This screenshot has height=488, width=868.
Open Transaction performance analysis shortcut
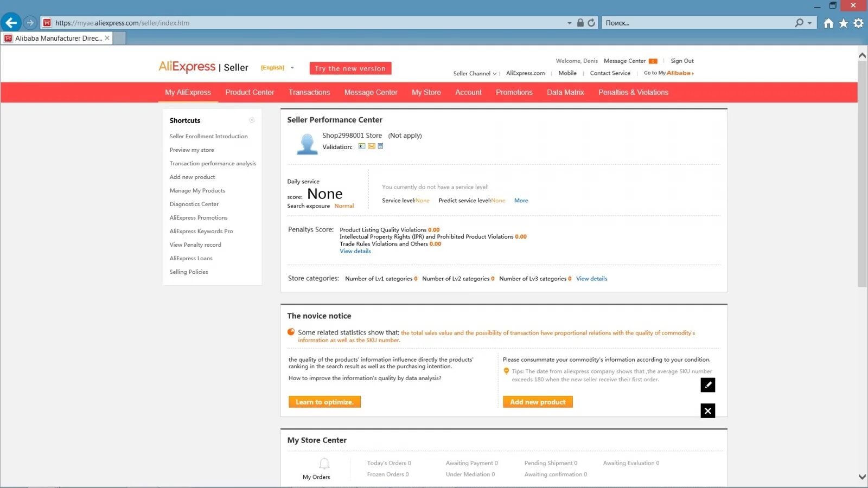213,164
